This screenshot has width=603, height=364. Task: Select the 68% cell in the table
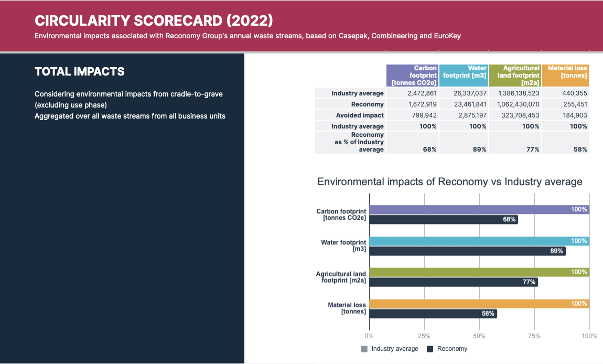pos(412,142)
